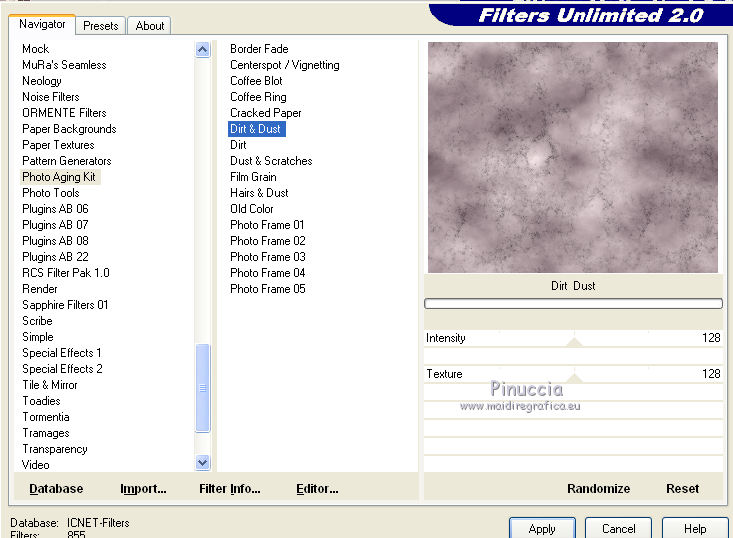733x538 pixels.
Task: Choose Sapphire Filters 01
Action: click(x=65, y=305)
